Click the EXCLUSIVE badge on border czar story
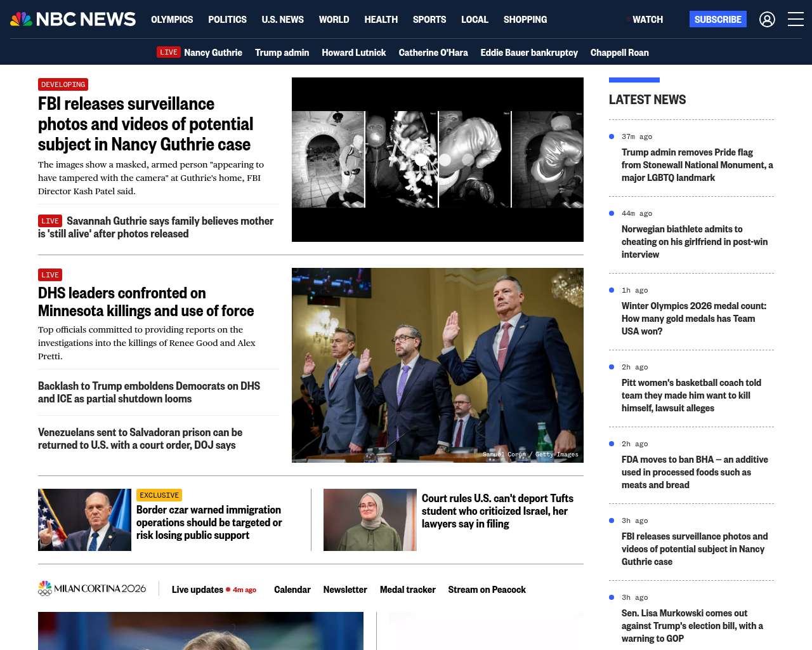Viewport: 812px width, 650px height. (x=159, y=495)
